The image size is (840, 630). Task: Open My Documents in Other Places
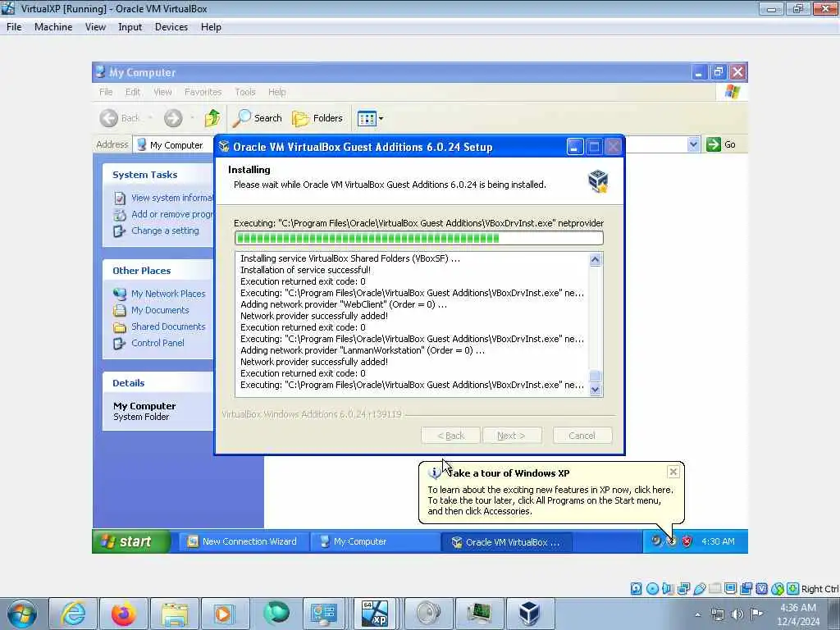tap(160, 310)
